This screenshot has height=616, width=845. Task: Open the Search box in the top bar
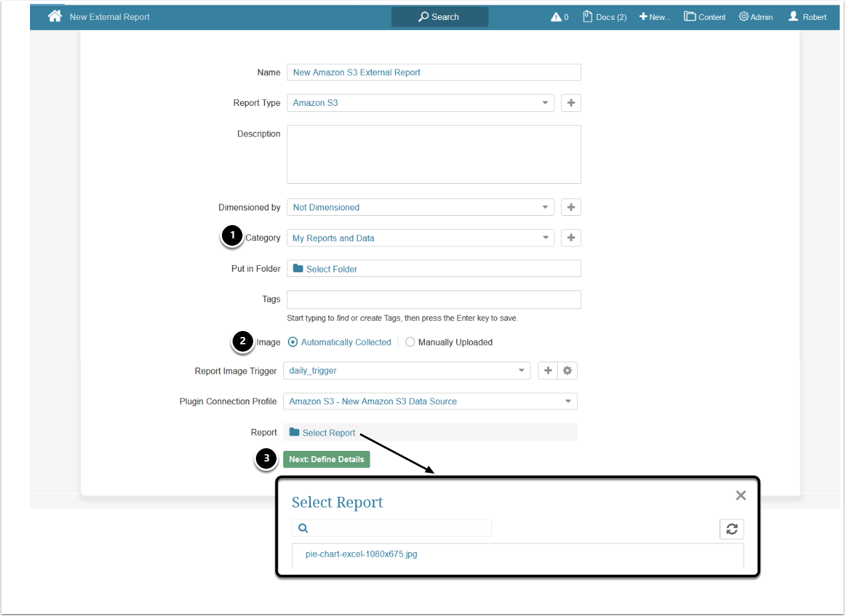coord(440,17)
